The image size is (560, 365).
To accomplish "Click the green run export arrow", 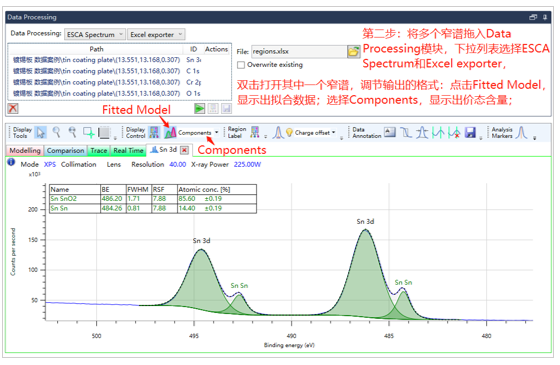I will [199, 109].
